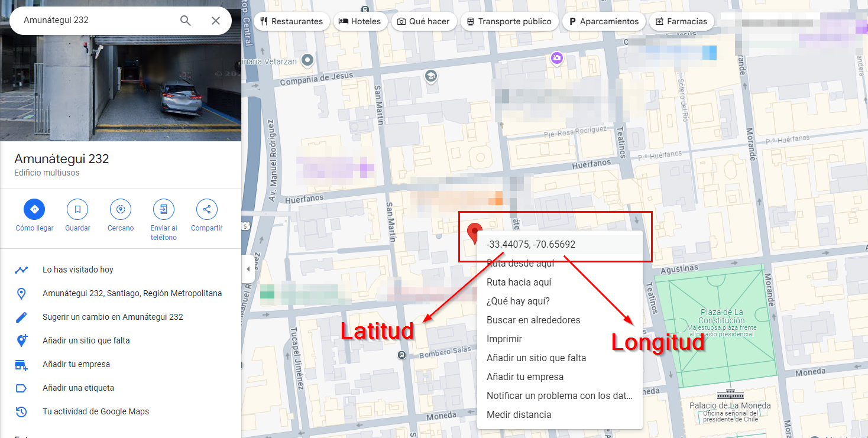Click the Edificio multiusos category text

click(x=47, y=173)
